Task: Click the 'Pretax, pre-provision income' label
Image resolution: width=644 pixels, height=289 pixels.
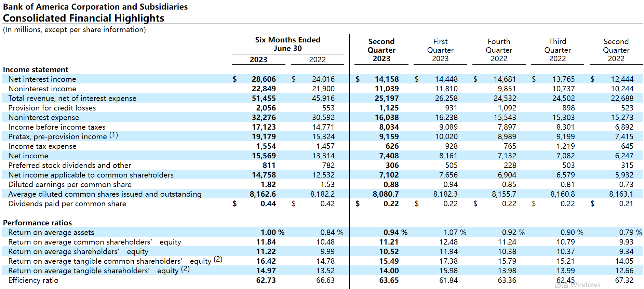Action: click(x=58, y=136)
